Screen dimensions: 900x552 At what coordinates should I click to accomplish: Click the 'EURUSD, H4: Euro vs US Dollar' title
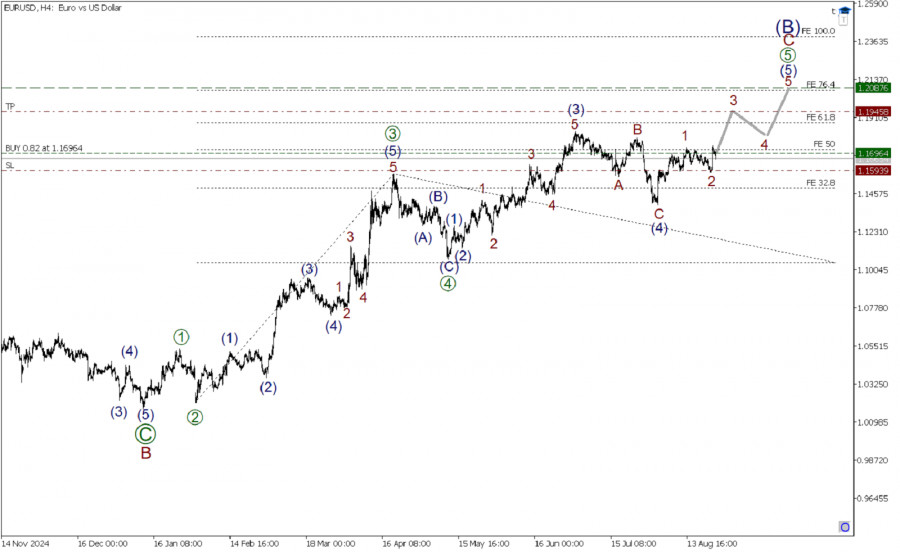tap(63, 8)
